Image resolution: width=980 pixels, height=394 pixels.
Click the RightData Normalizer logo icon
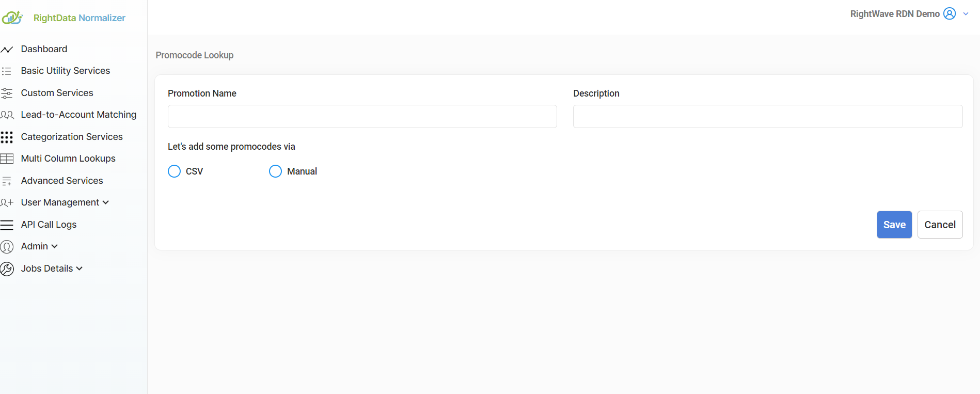coord(12,18)
